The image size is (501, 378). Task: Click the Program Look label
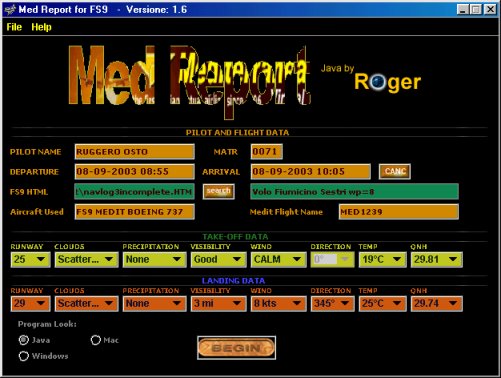coord(47,324)
